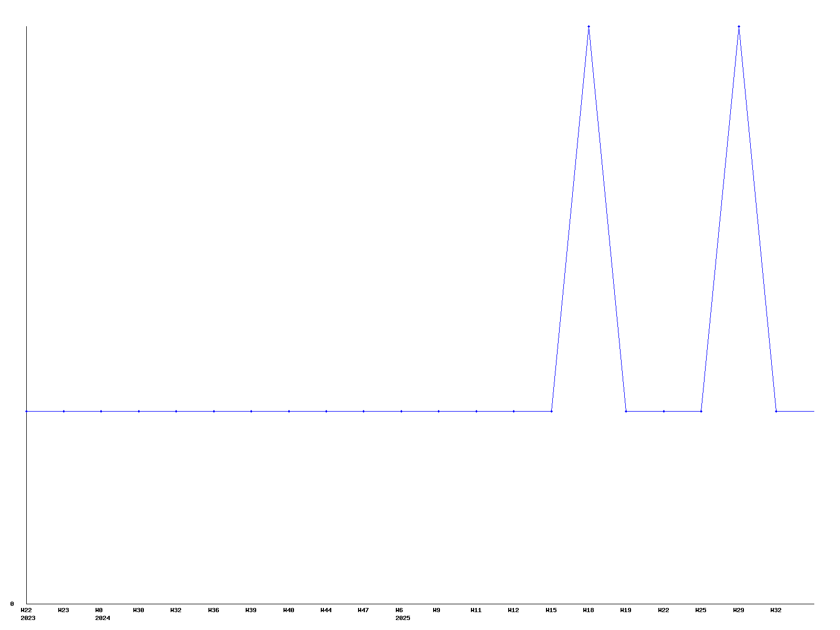Click the W40 x-axis label
This screenshot has height=630, width=840.
click(x=289, y=610)
